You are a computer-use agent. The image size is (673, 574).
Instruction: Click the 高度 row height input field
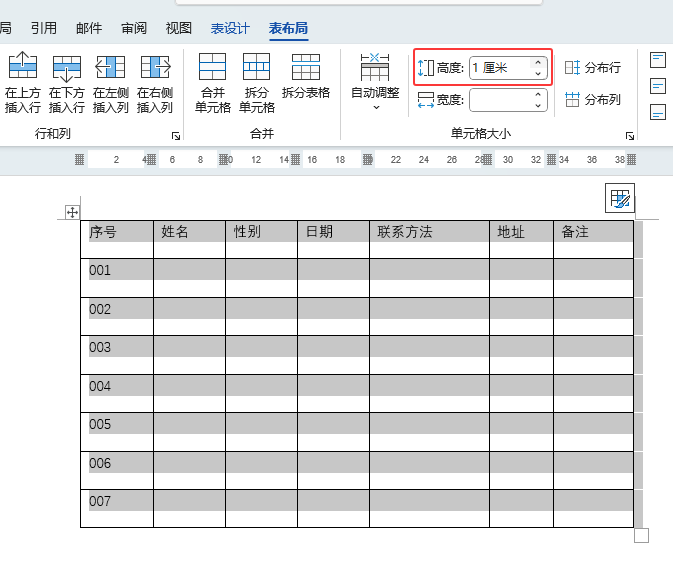pos(500,68)
